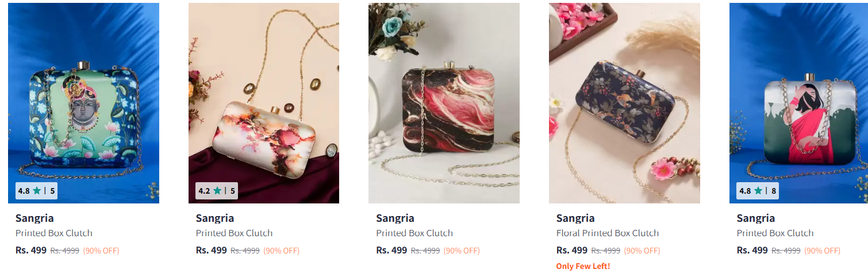Click the star icon in the 4.2 rating badge
Viewport: 868px width, 277px height.
point(217,191)
